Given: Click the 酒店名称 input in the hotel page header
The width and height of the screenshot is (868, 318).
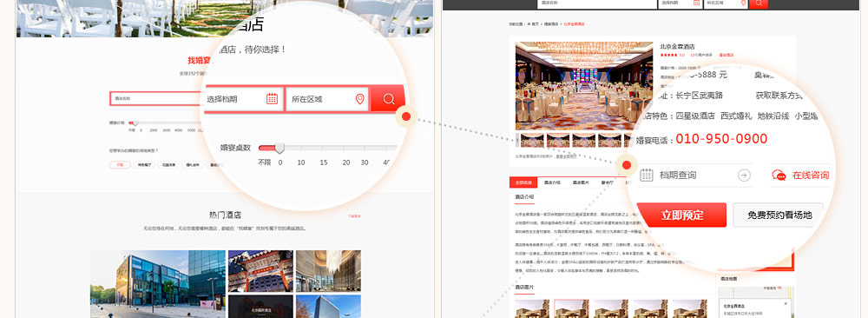Looking at the screenshot, I should coord(597,3).
